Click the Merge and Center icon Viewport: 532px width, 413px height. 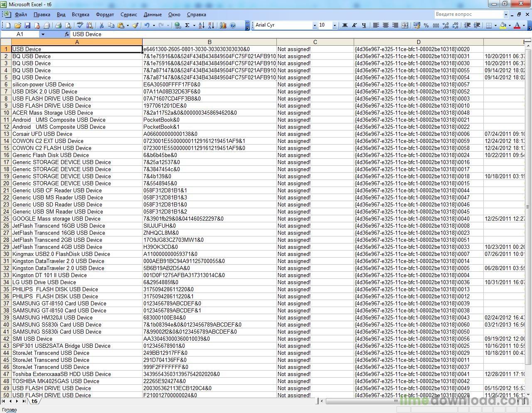[405, 25]
